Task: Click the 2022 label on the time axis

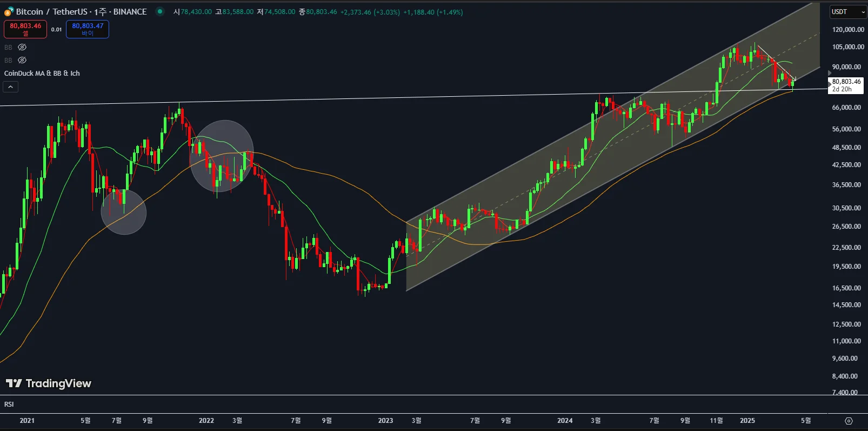Action: coord(206,421)
